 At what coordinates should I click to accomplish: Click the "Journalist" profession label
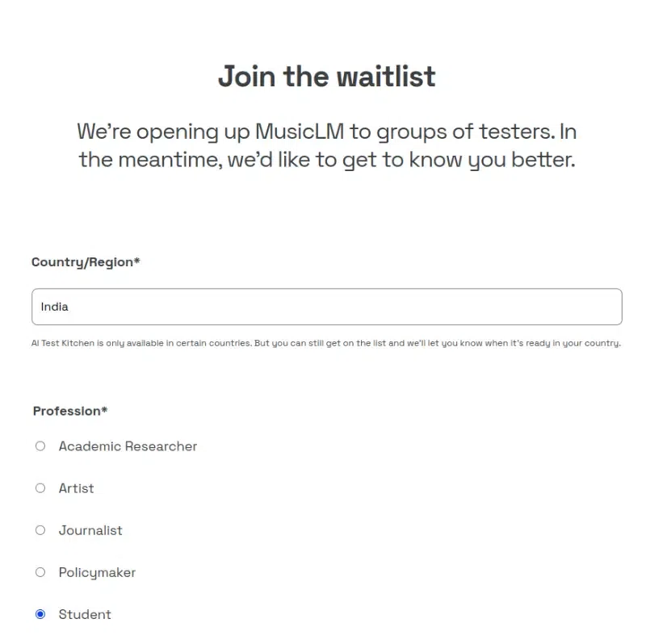pos(90,530)
